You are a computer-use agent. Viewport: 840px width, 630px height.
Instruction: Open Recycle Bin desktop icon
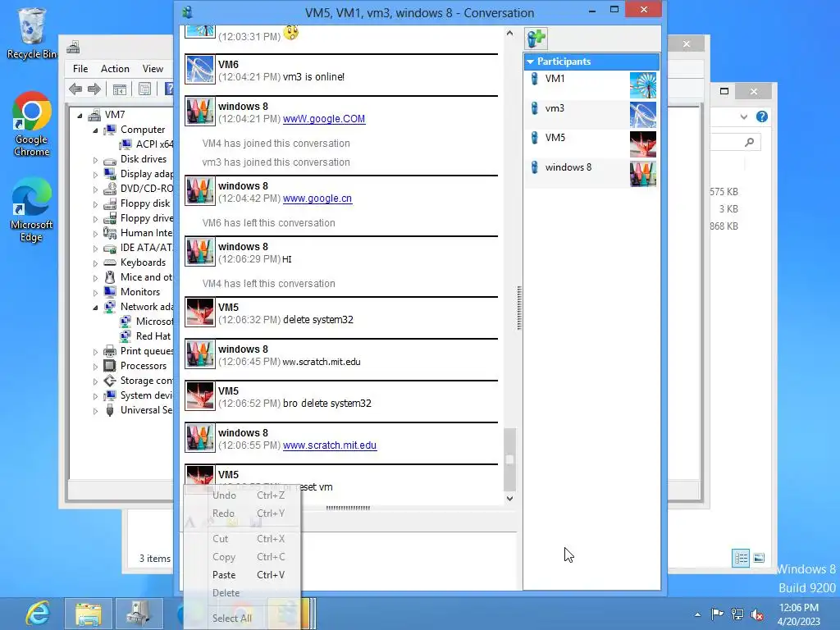coord(32,34)
